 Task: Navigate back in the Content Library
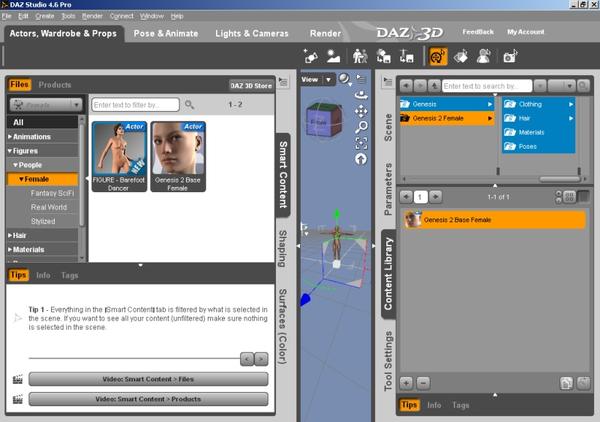pos(406,86)
